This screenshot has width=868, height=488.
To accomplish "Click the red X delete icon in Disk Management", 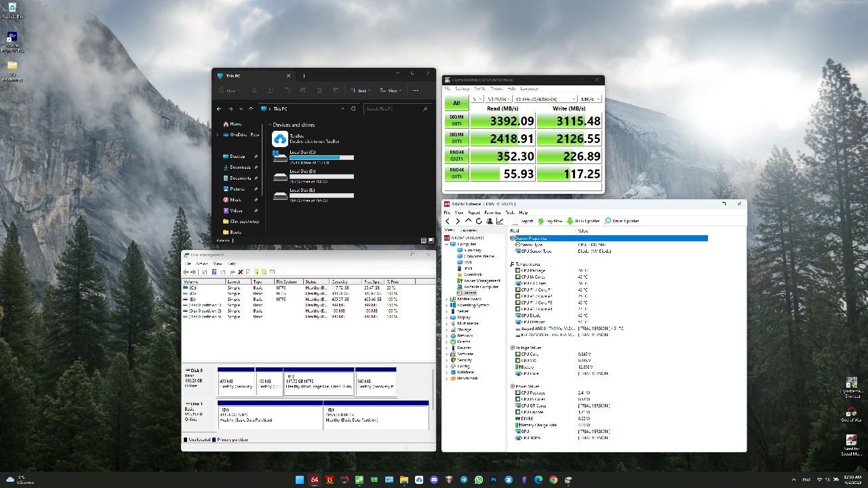I will coord(240,272).
